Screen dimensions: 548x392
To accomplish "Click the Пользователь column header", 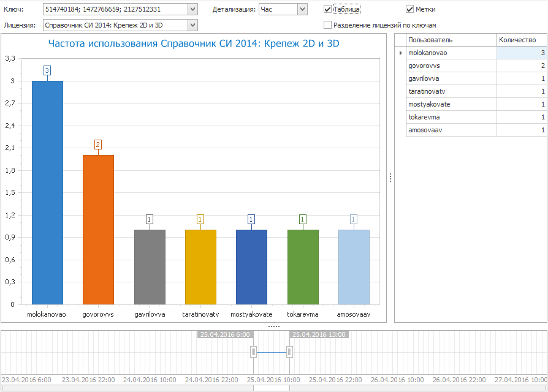I will [451, 40].
